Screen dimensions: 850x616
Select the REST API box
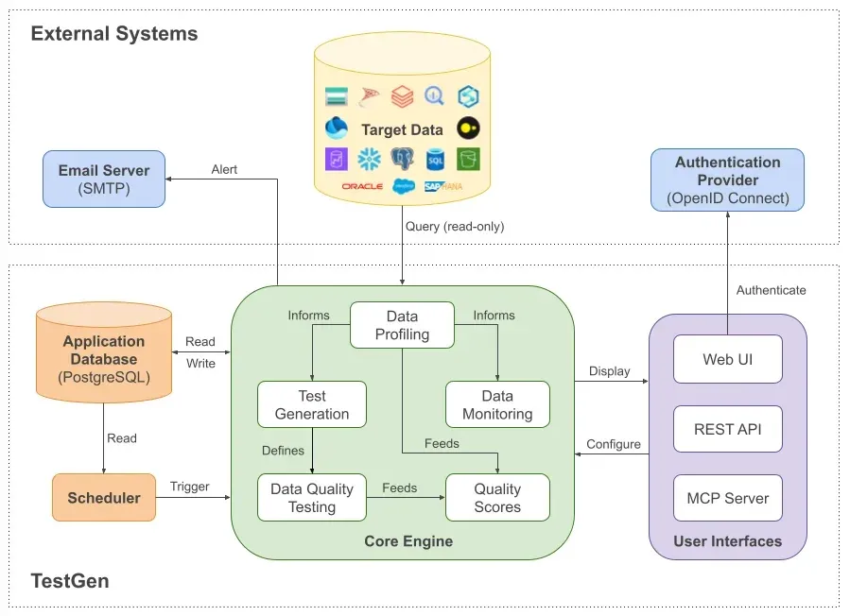pyautogui.click(x=727, y=429)
